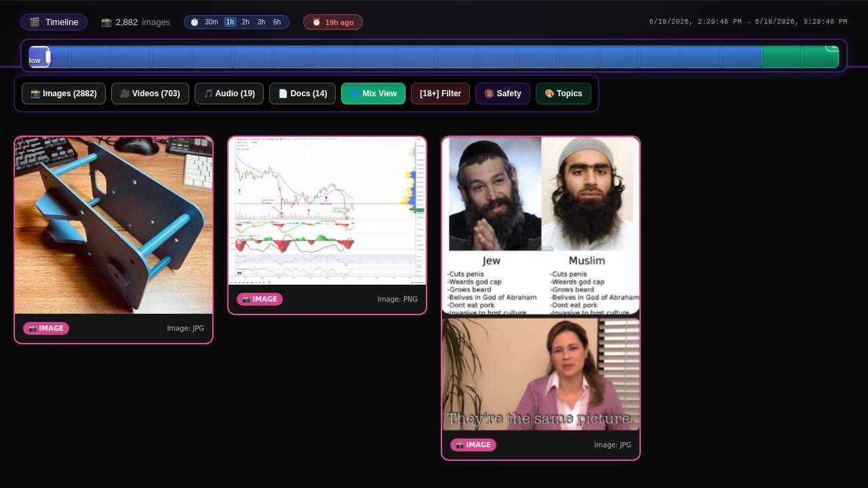The image size is (868, 488).
Task: Select the 6h time range
Action: pyautogui.click(x=277, y=22)
